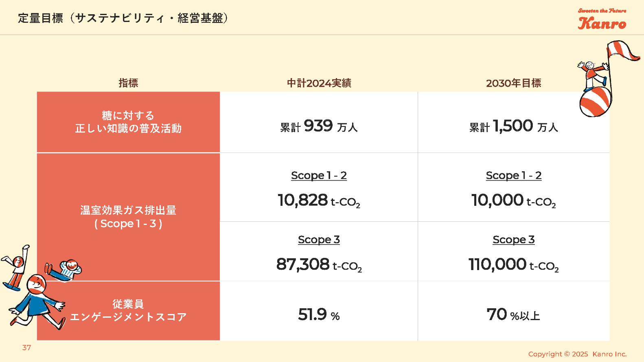The image size is (644, 362).
Task: Click the 糖に対する正しい知識の普及活動 cell
Action: point(128,122)
